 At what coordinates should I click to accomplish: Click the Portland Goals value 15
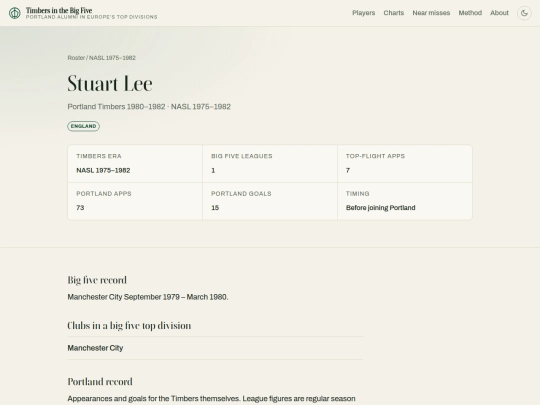215,208
